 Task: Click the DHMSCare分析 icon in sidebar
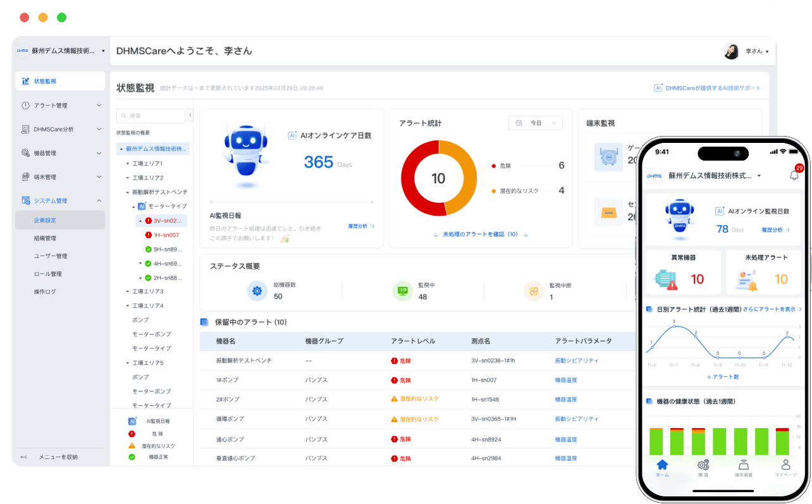pos(25,129)
